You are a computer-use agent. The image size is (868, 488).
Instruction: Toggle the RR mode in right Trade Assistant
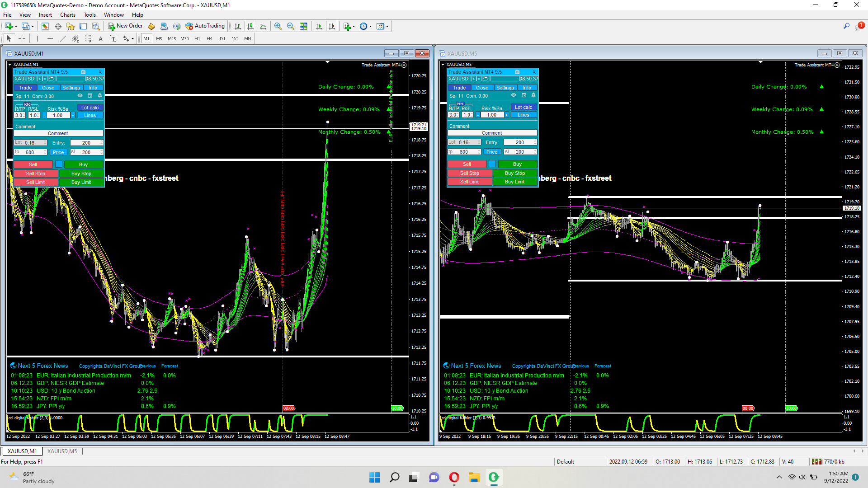click(x=460, y=104)
